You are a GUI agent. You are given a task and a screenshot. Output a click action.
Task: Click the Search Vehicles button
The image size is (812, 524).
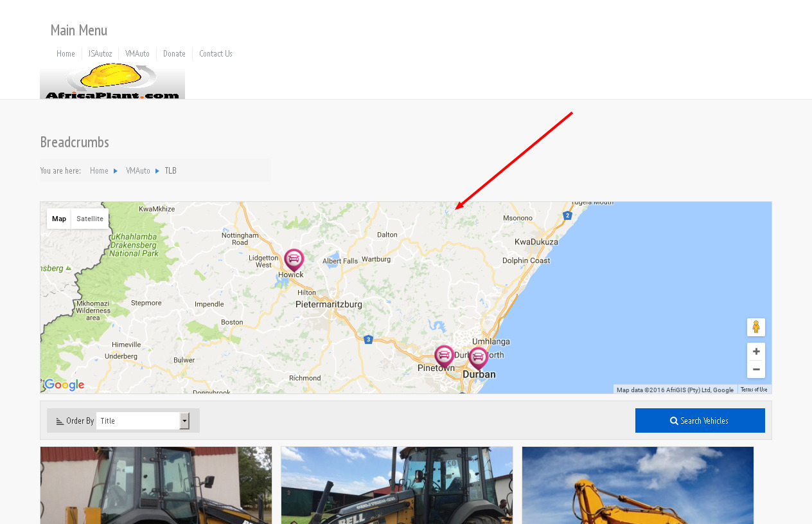coord(700,420)
